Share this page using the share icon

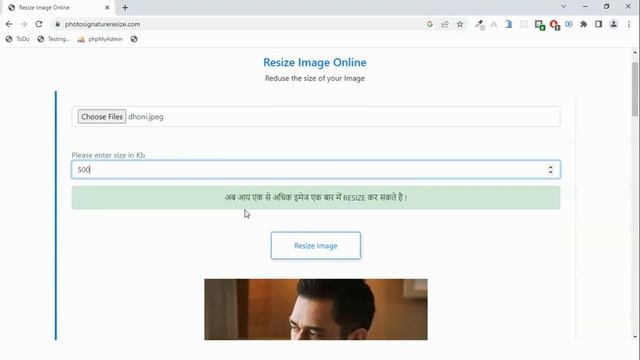(445, 24)
